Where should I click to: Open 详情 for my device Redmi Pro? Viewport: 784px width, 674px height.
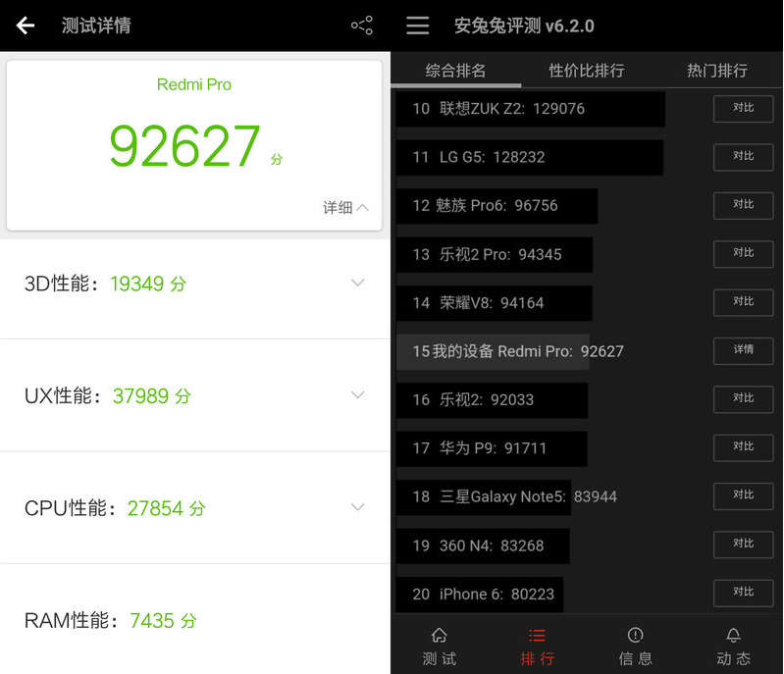(x=744, y=350)
